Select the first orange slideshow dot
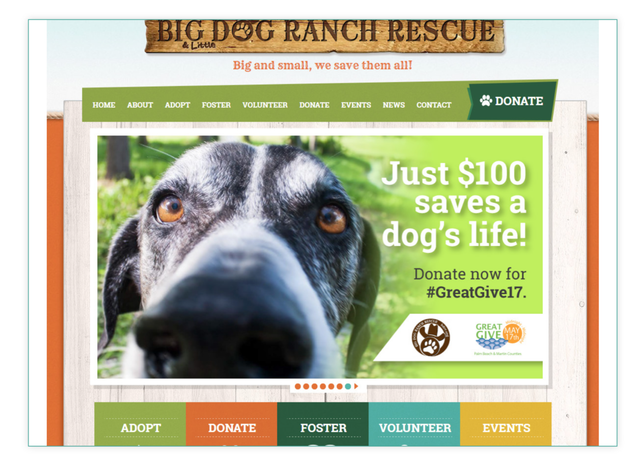This screenshot has width=640, height=466. tap(298, 386)
